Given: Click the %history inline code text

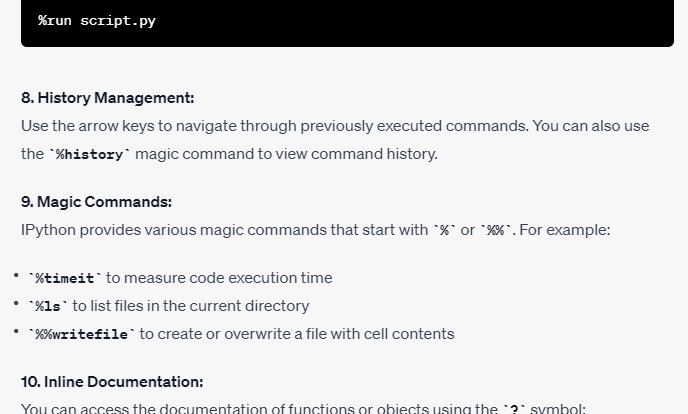Looking at the screenshot, I should point(90,154).
